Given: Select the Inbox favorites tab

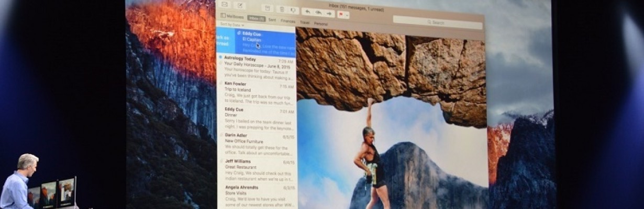Looking at the screenshot, I should pyautogui.click(x=256, y=18).
